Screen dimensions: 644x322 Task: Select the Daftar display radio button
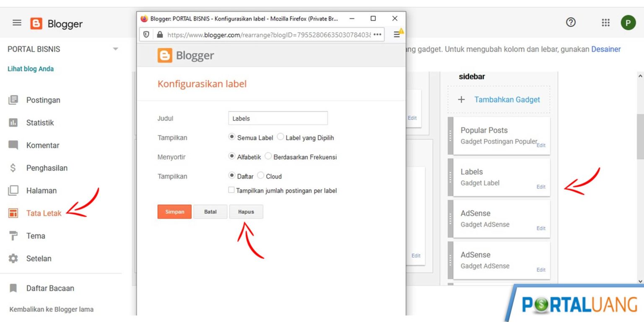click(x=231, y=175)
